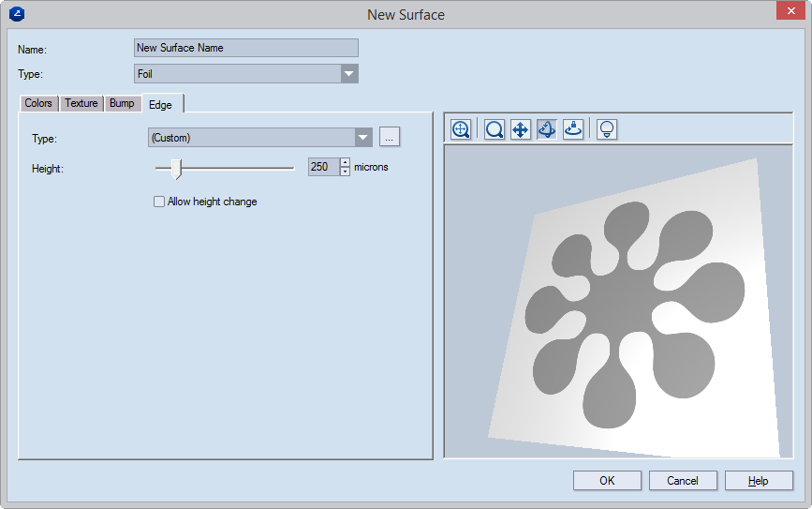Select the magnifier zoom tool
This screenshot has width=812, height=509.
pos(495,129)
